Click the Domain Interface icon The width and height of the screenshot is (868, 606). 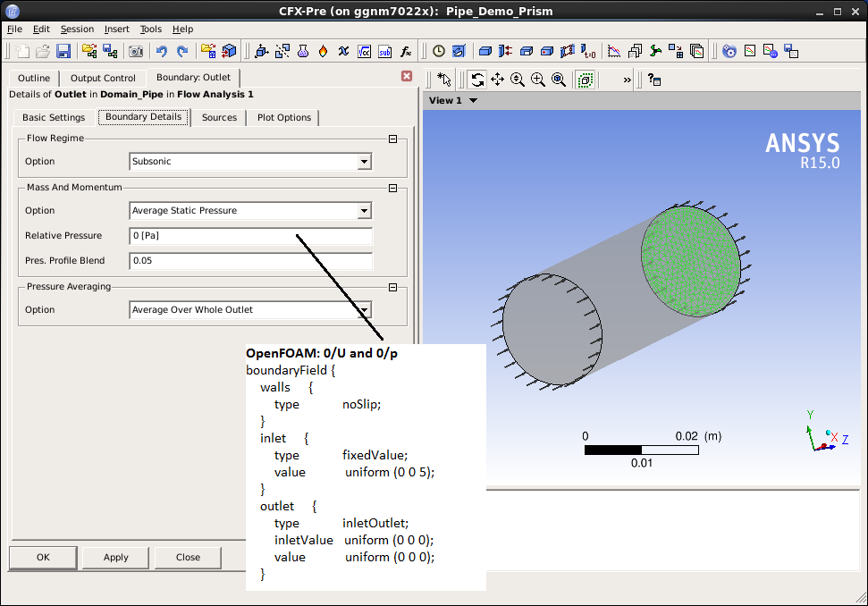pos(568,52)
